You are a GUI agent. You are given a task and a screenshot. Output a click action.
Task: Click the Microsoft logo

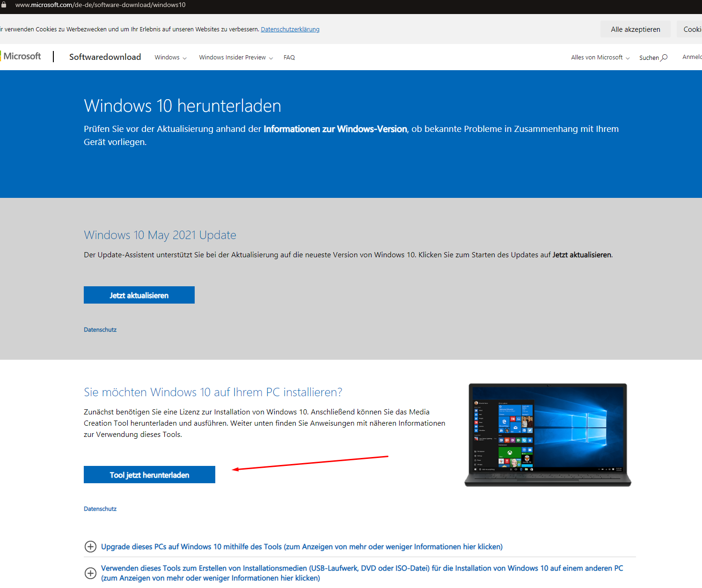(x=21, y=56)
